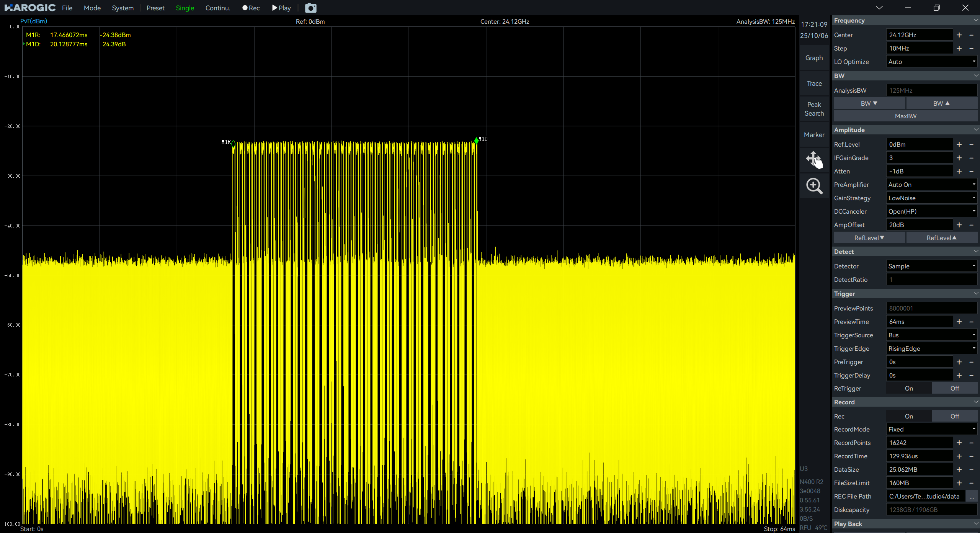
Task: Open the Mode menu
Action: pos(92,8)
